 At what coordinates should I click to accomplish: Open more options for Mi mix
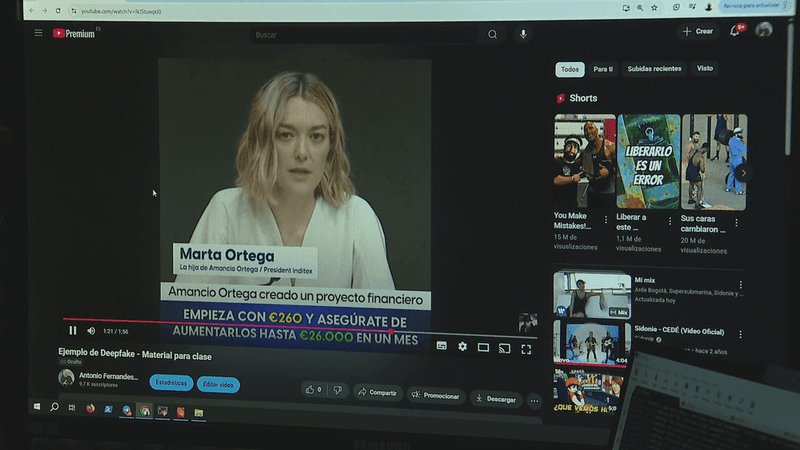741,285
